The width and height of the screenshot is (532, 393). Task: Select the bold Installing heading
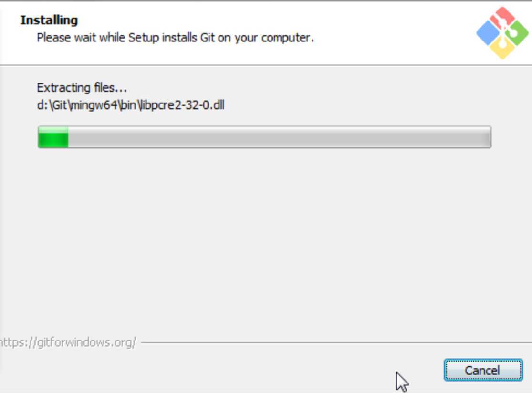49,20
